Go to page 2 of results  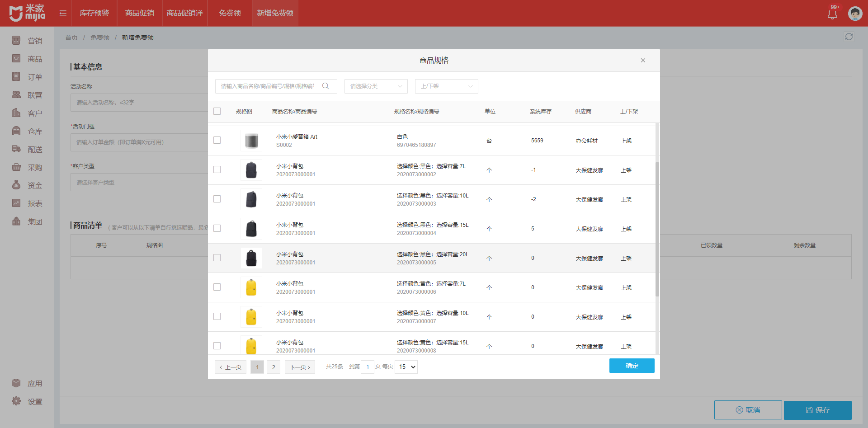[274, 367]
